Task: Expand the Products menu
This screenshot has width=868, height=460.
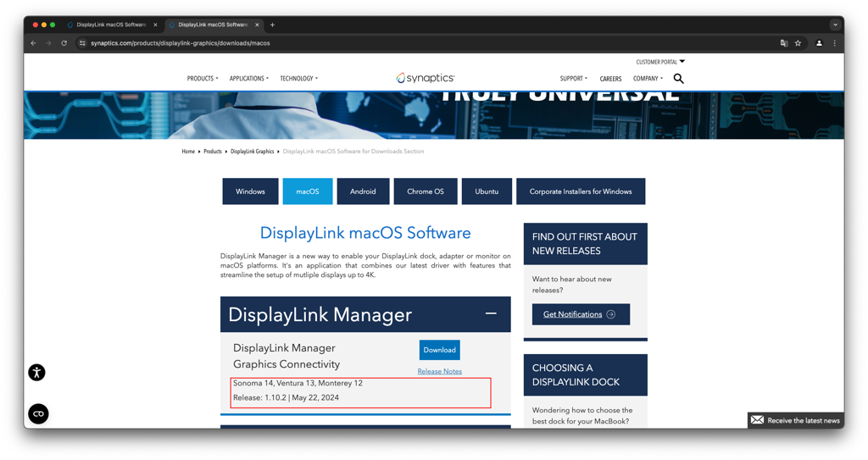Action: click(x=203, y=79)
